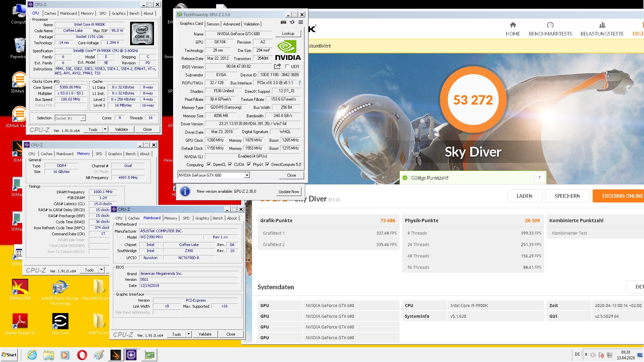Open Internet Explorer from the taskbar
Image resolution: width=644 pixels, height=362 pixels.
[x=32, y=355]
